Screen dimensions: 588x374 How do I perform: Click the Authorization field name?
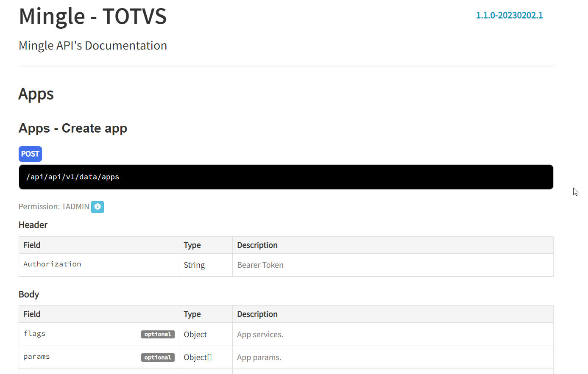click(x=52, y=264)
